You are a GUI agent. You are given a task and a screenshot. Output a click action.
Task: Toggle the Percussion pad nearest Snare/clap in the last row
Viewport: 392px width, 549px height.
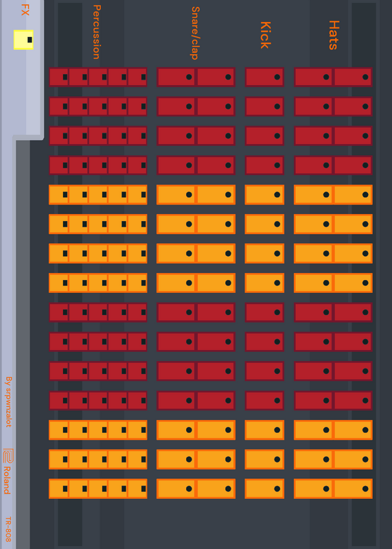coord(137,489)
